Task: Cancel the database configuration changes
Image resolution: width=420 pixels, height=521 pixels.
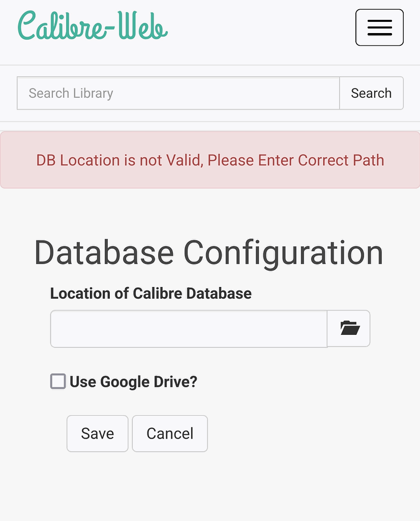Action: pos(170,433)
